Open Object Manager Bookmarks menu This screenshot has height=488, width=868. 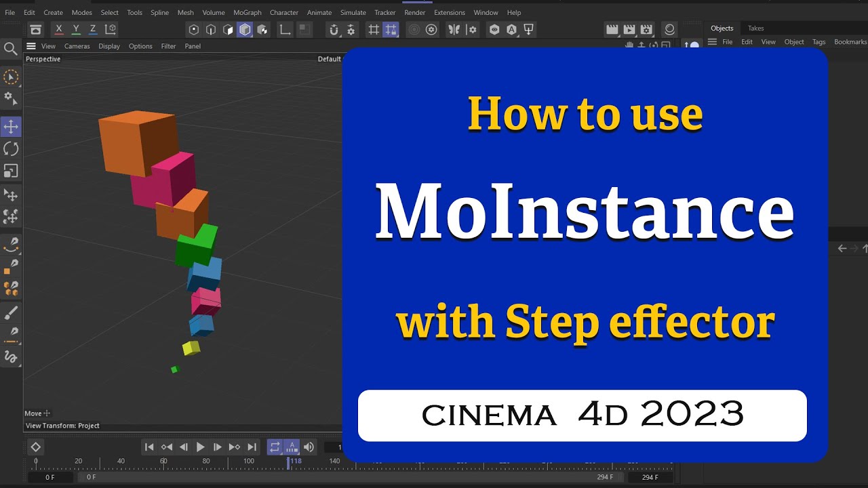pos(850,42)
